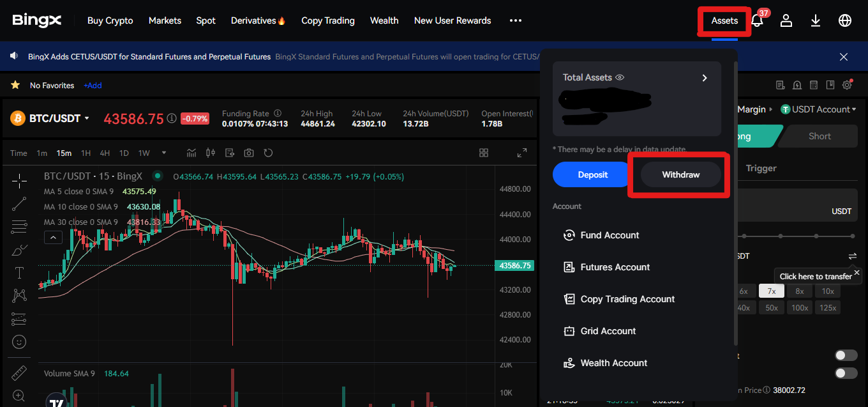The height and width of the screenshot is (407, 868).
Task: Select 100x leverage
Action: (800, 307)
